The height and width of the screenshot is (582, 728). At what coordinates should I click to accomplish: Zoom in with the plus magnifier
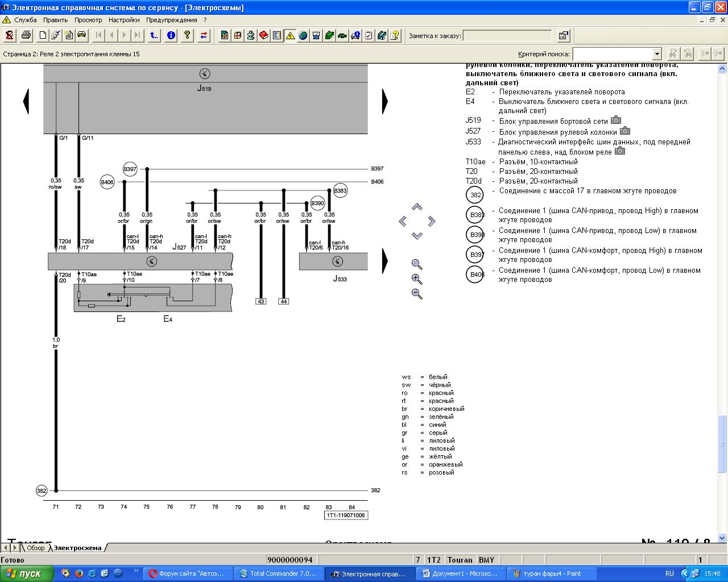pyautogui.click(x=417, y=279)
